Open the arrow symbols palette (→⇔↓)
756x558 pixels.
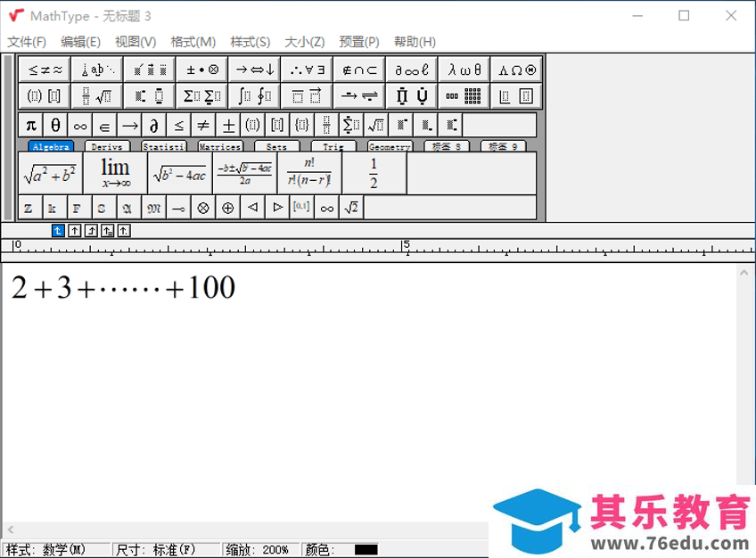[x=255, y=70]
